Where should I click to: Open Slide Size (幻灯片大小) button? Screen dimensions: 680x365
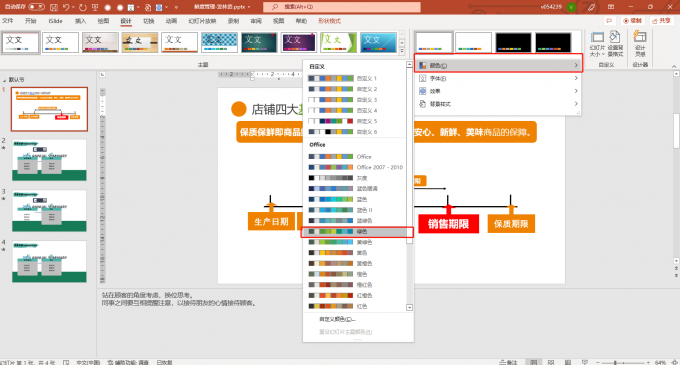(x=597, y=44)
